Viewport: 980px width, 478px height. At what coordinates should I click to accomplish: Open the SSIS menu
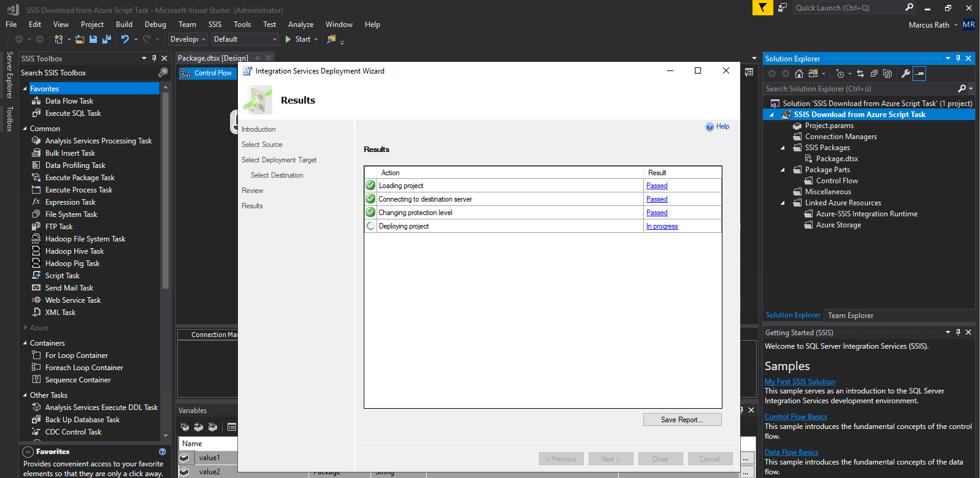pos(215,25)
